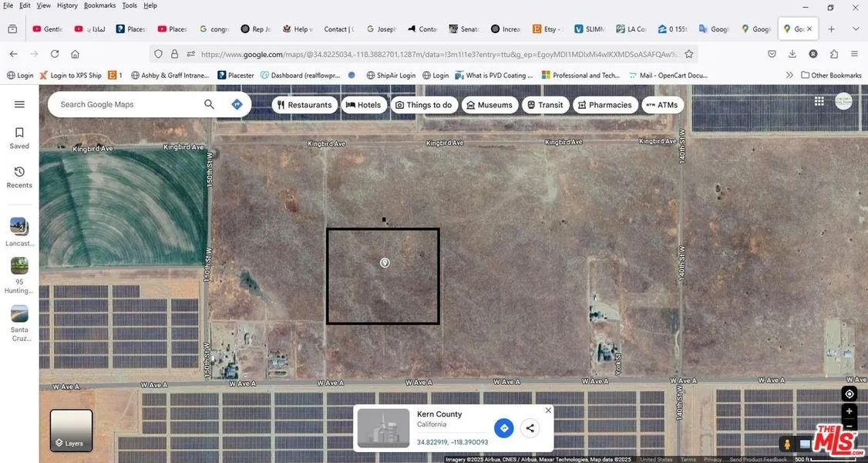Image resolution: width=868 pixels, height=463 pixels.
Task: Open Recents in the sidebar
Action: (x=19, y=177)
